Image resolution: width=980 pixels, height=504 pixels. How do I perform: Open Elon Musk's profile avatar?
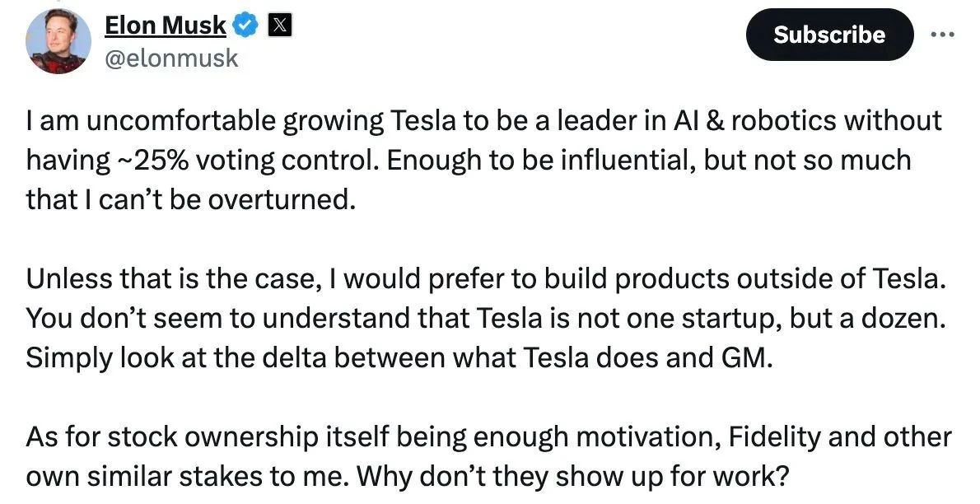[x=58, y=41]
